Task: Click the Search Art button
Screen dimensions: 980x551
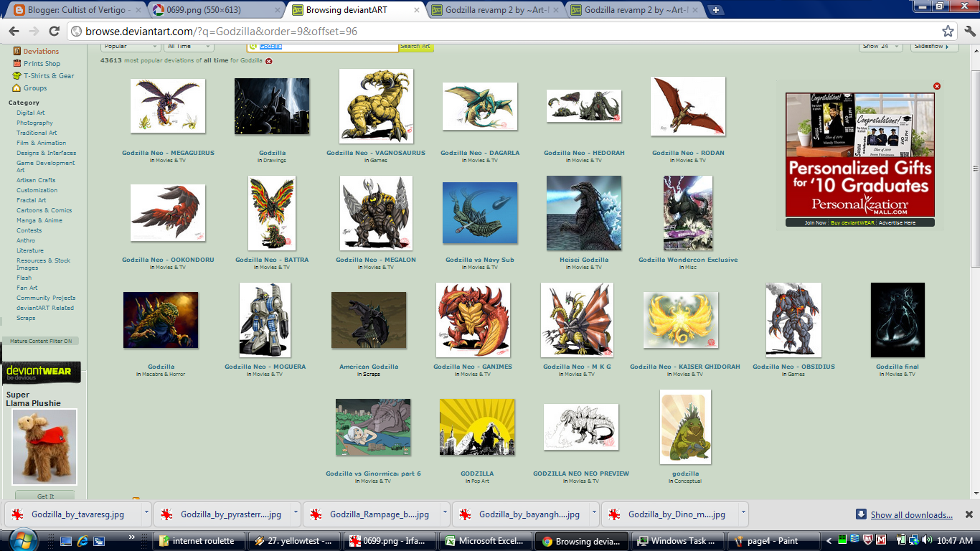Action: 416,47
